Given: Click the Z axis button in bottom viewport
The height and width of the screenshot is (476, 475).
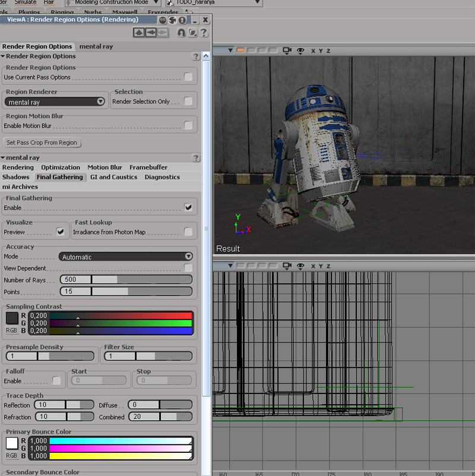Looking at the screenshot, I should [x=328, y=266].
